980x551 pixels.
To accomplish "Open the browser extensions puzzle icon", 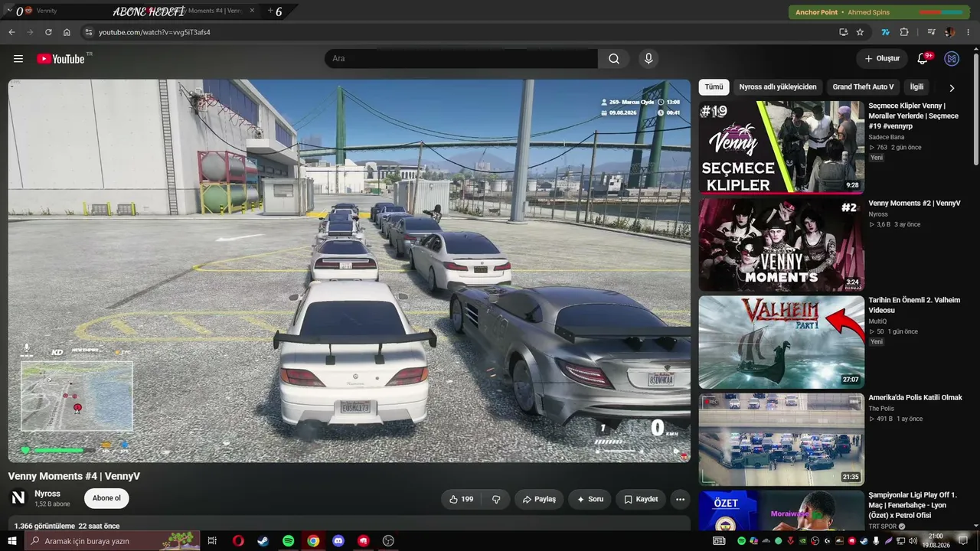I will click(904, 32).
